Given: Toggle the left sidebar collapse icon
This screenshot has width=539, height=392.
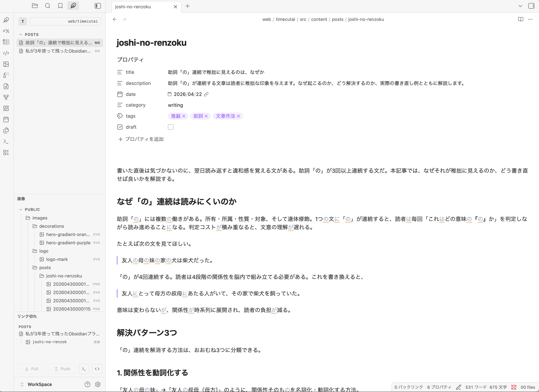Looking at the screenshot, I should pyautogui.click(x=98, y=6).
